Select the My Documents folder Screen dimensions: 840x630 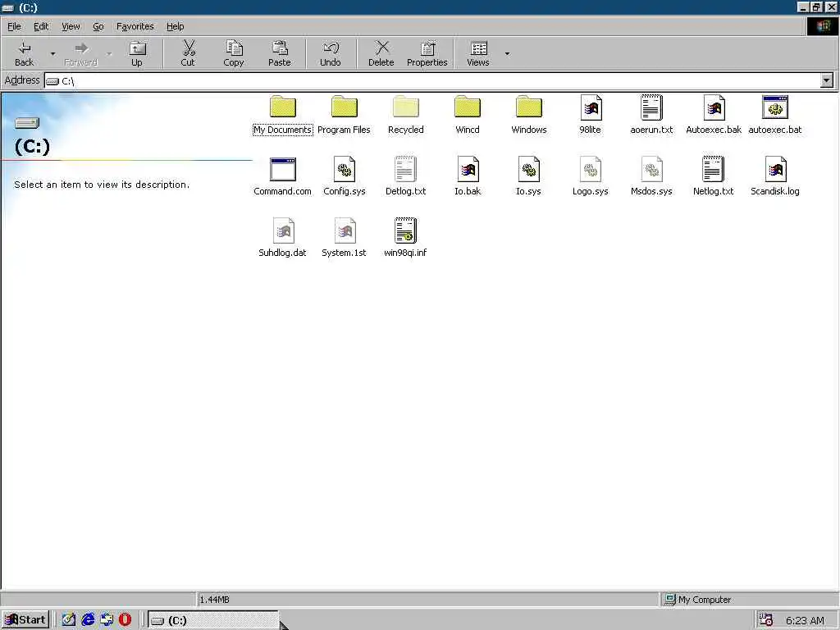[x=283, y=115]
